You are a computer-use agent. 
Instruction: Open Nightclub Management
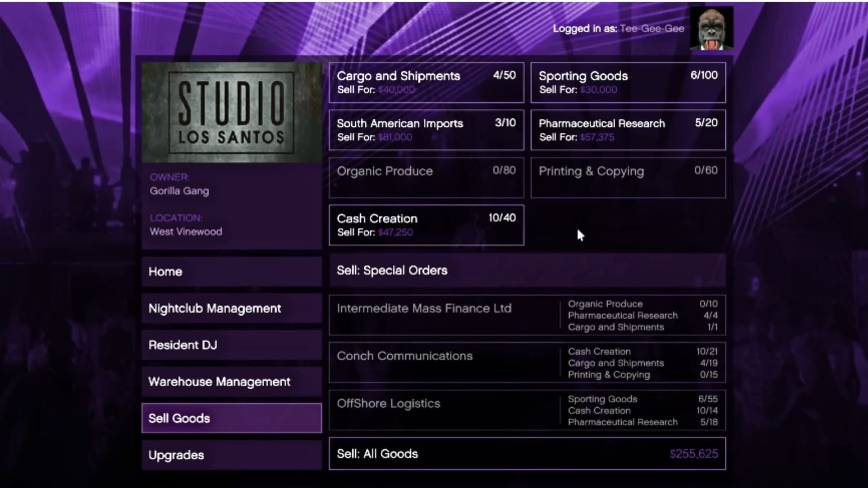click(232, 308)
